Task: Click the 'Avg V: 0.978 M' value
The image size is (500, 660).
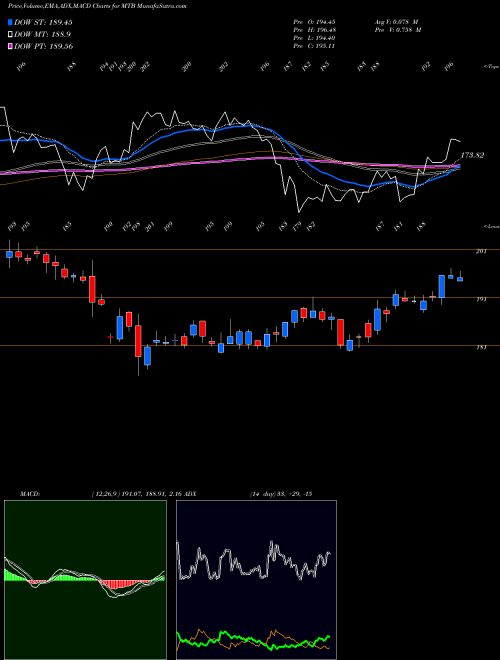Action: pyautogui.click(x=396, y=22)
